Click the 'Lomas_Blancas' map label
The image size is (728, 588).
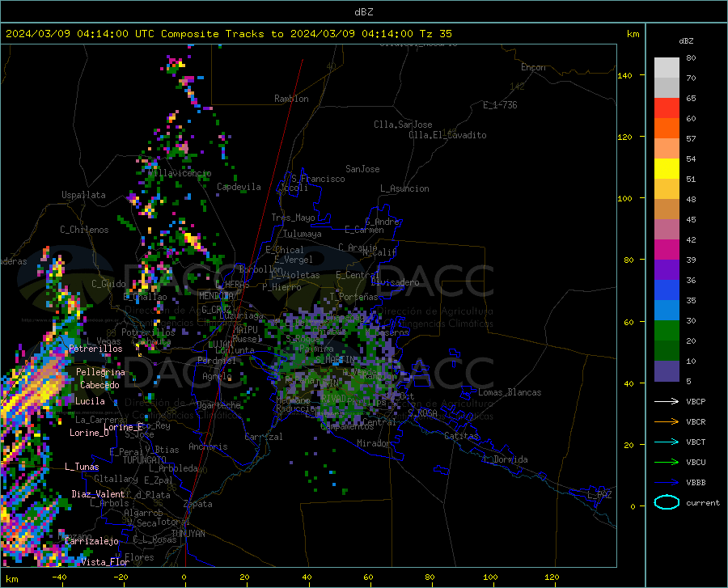(510, 392)
